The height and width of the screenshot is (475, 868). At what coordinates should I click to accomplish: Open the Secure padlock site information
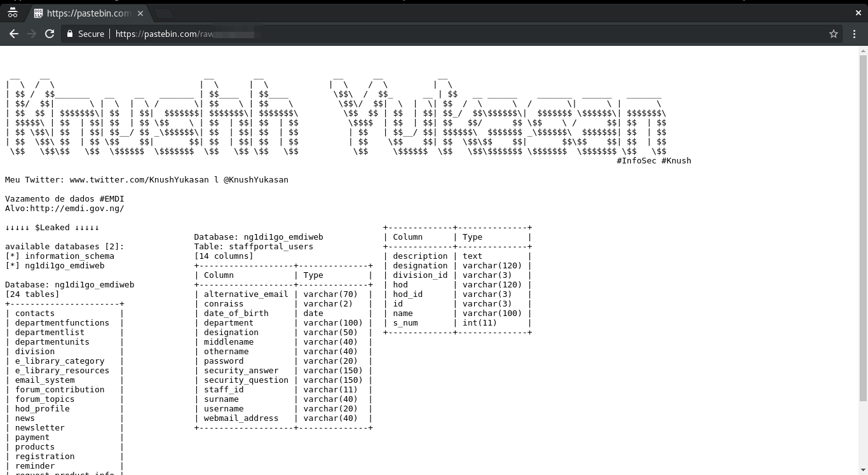tap(69, 34)
